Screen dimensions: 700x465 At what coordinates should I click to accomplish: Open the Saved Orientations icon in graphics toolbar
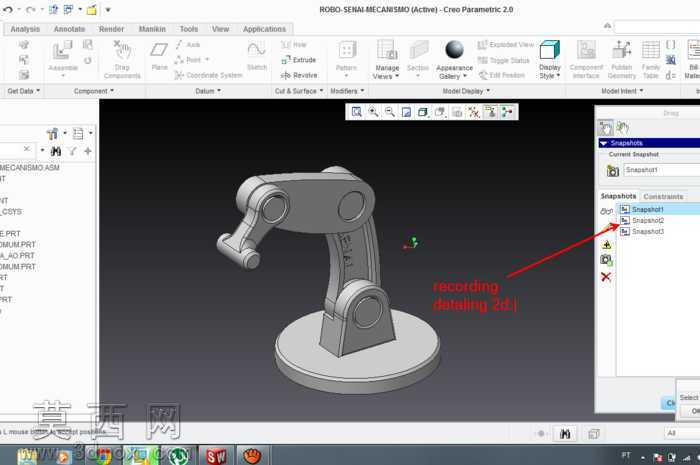click(x=440, y=112)
